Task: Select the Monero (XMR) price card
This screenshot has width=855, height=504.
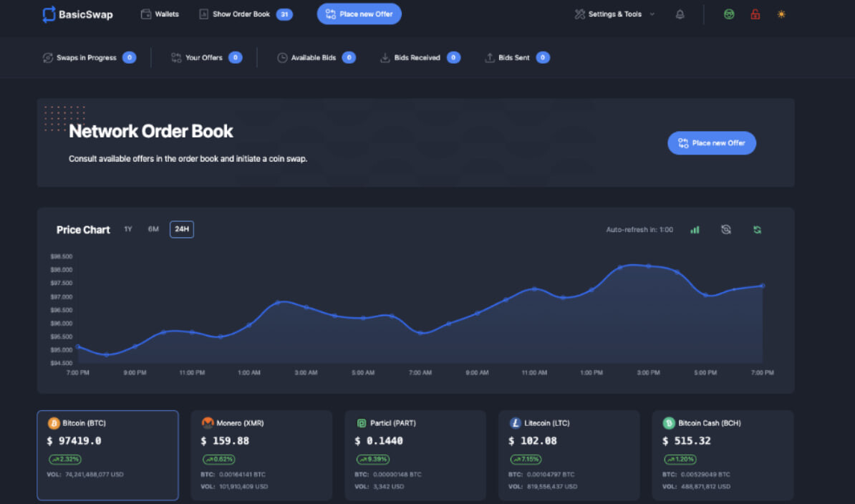Action: (x=262, y=455)
